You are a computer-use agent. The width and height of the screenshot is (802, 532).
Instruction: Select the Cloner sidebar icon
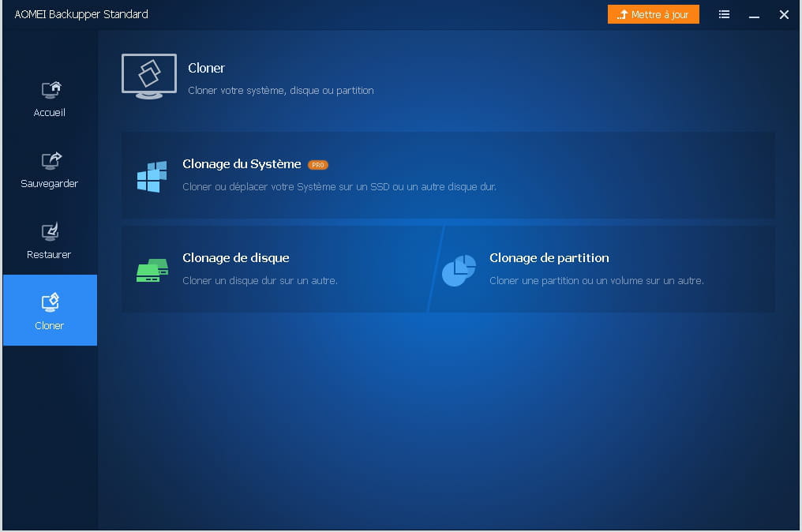(x=51, y=302)
